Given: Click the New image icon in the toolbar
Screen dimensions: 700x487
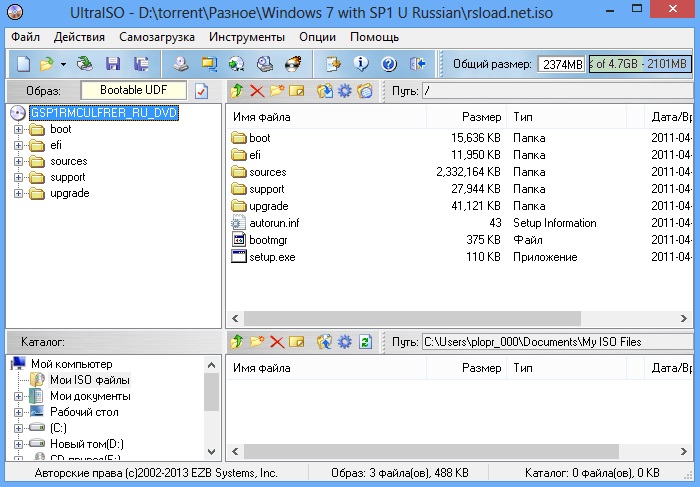Looking at the screenshot, I should click(x=24, y=64).
